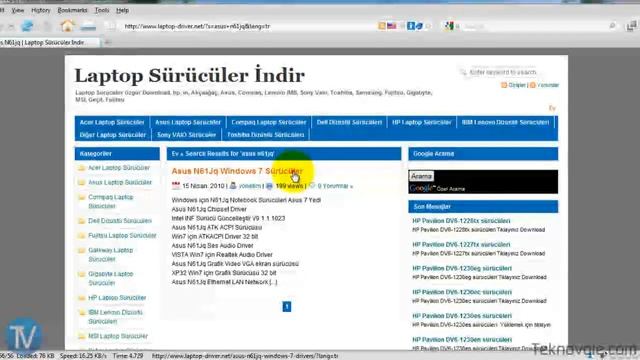This screenshot has height=360, width=640.
Task: Open HP Pavilion DV6-1230eg sürücüleri link
Action: tap(462, 268)
